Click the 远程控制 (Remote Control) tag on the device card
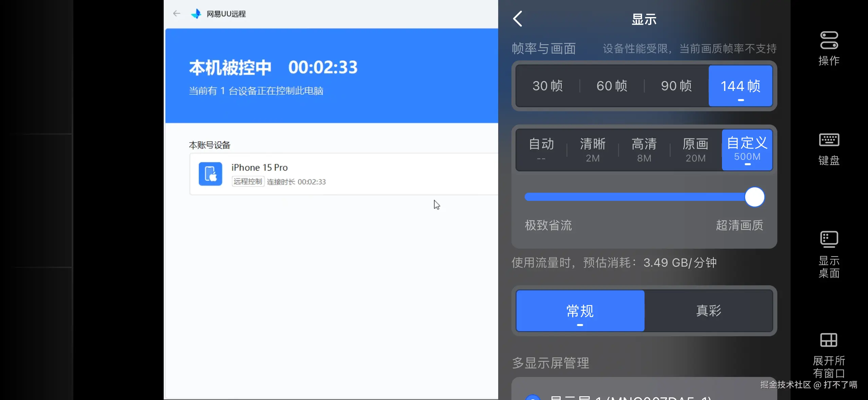 point(248,182)
